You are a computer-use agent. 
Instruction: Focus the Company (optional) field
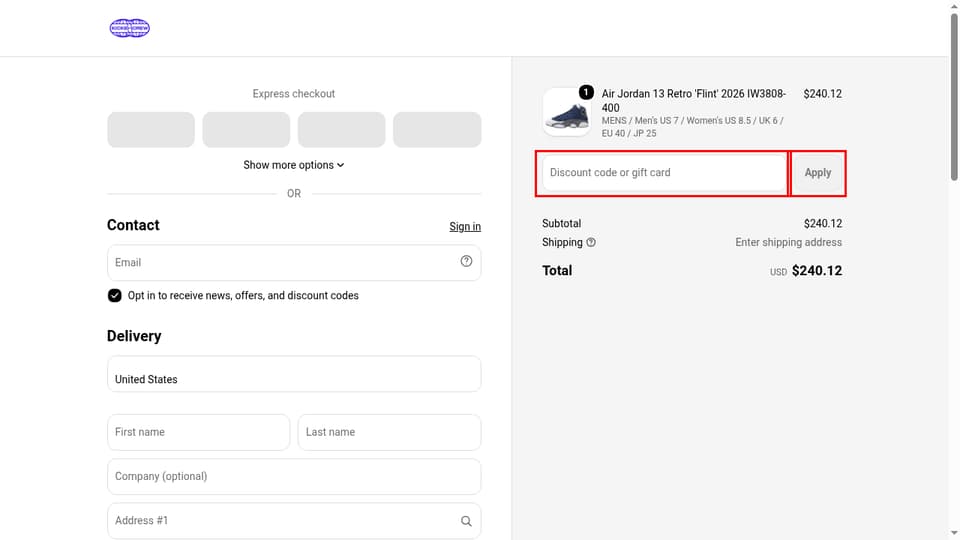294,476
